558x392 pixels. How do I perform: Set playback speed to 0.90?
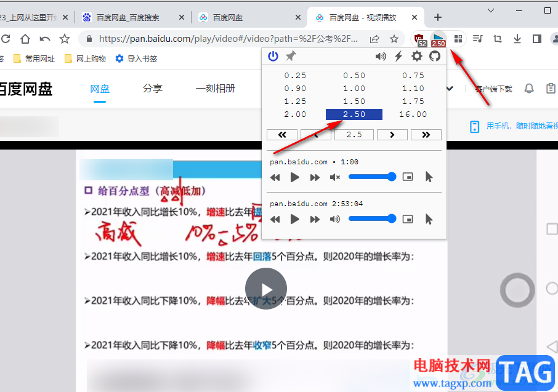coord(295,88)
